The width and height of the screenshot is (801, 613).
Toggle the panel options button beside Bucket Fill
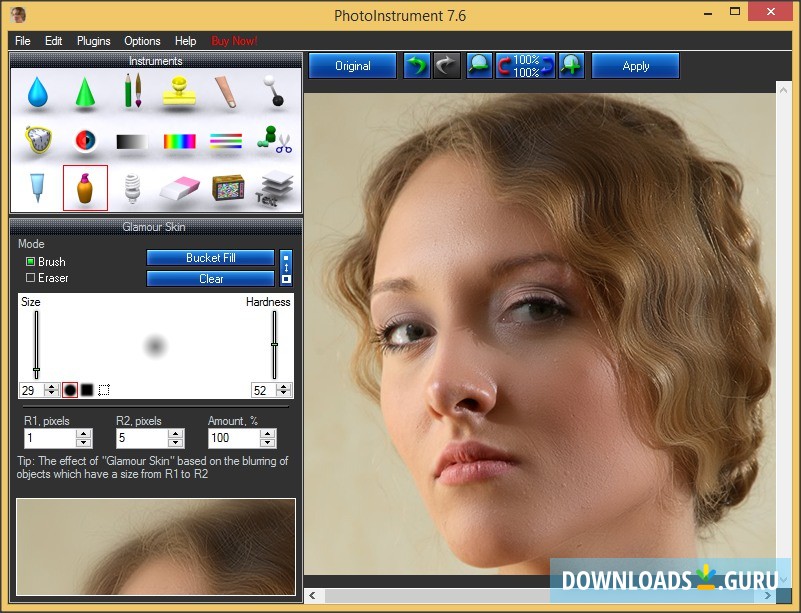[x=286, y=268]
